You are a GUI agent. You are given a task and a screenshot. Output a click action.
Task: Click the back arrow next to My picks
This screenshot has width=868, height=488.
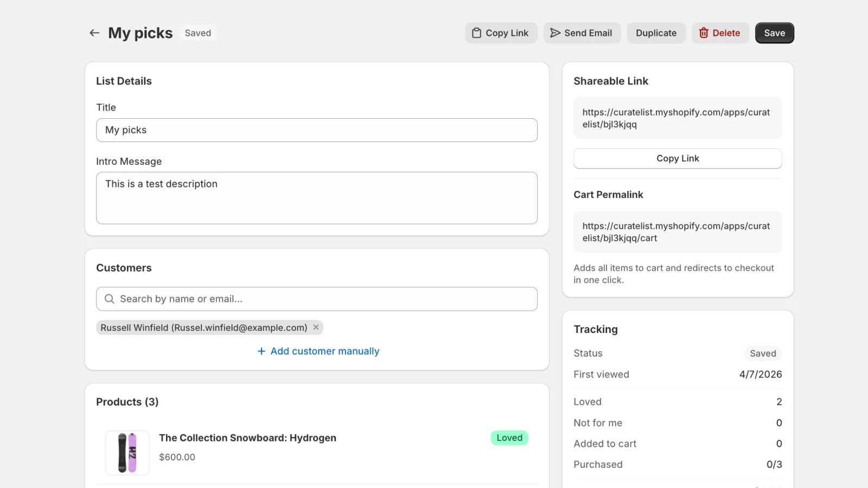94,33
